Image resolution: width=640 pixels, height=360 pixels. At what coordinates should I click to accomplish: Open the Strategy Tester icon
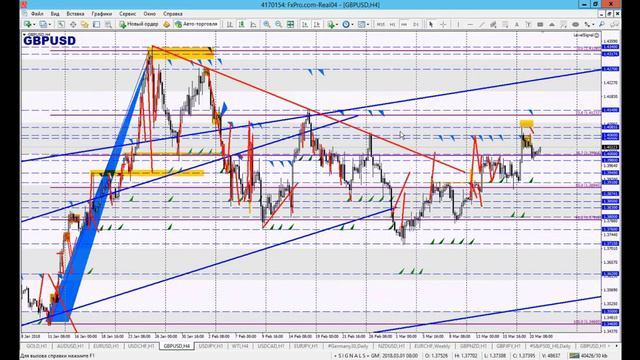point(108,24)
